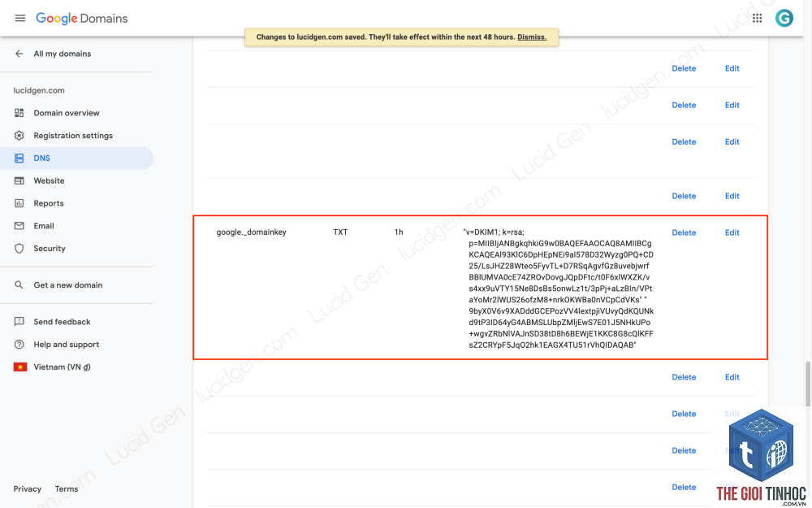This screenshot has height=508, width=812.
Task: Click Edit in the row just below google._domainkey
Action: click(x=732, y=377)
